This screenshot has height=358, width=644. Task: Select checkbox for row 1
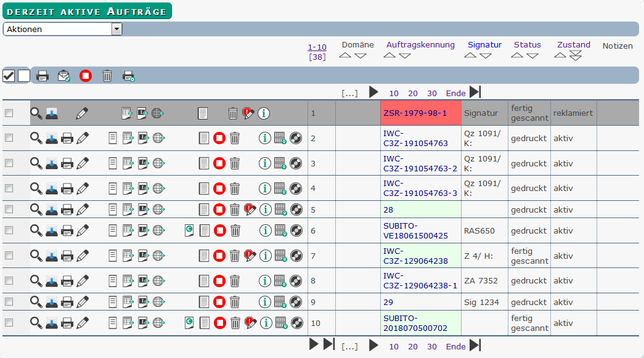9,113
